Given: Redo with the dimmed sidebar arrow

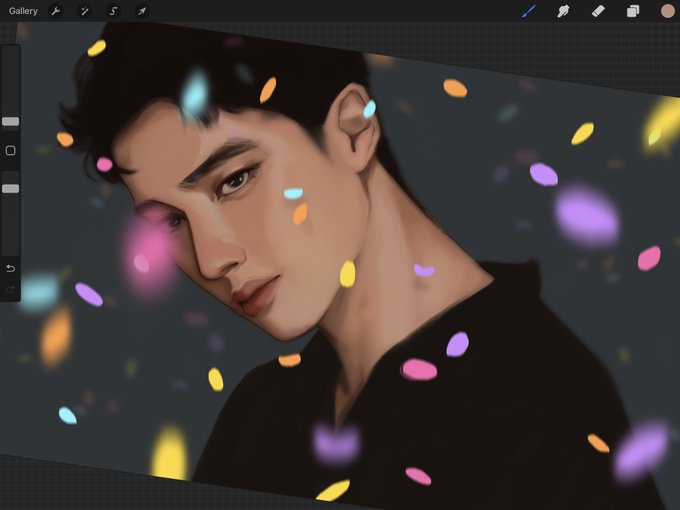Looking at the screenshot, I should click(x=10, y=289).
